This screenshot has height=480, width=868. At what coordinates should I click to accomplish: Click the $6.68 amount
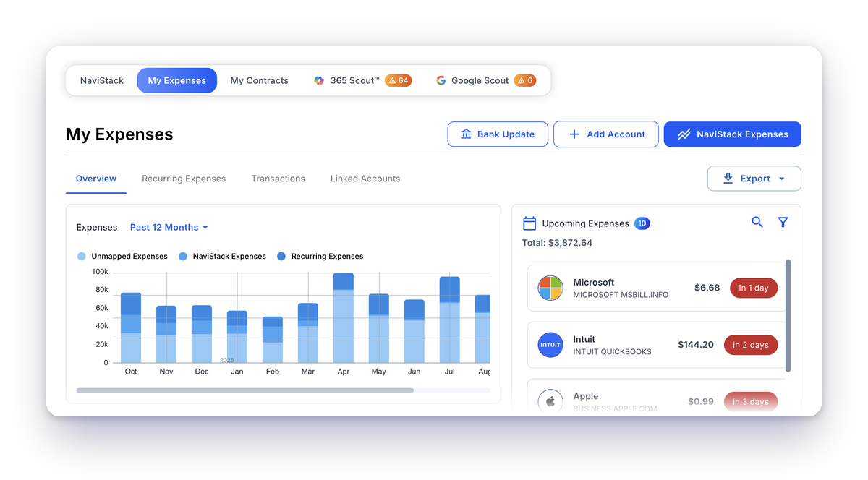(x=707, y=288)
